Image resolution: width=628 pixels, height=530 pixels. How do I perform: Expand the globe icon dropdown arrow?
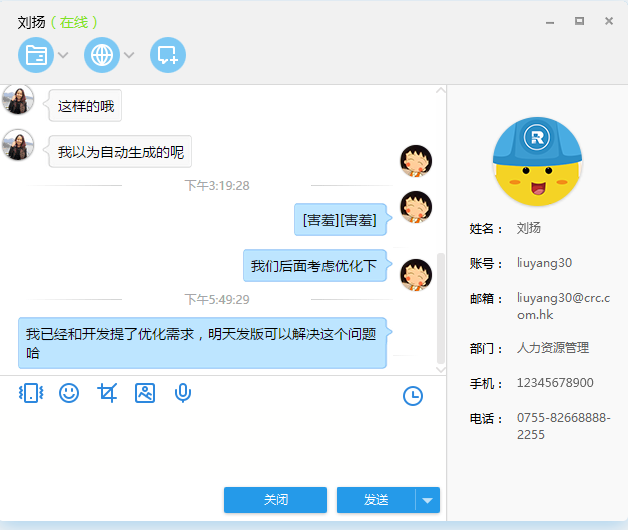[129, 55]
